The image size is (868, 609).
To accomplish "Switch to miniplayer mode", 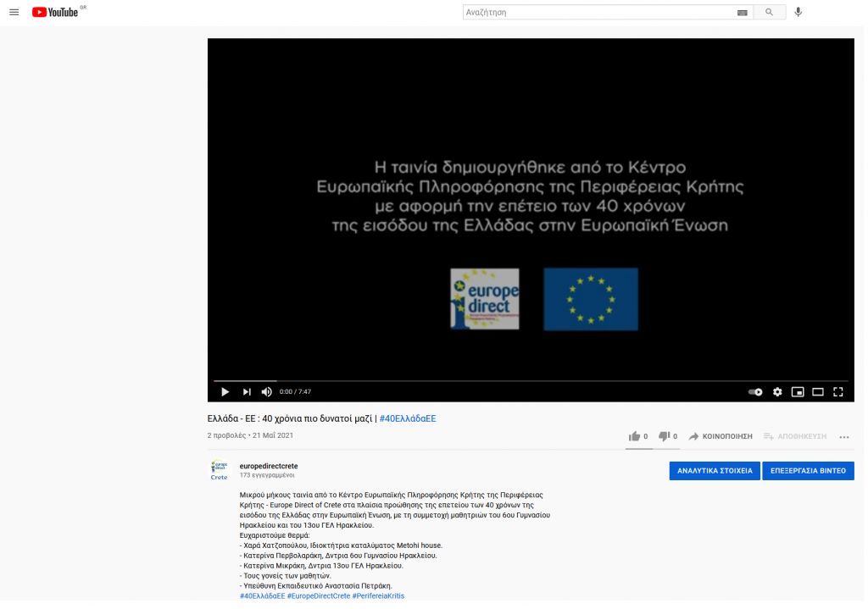I will (798, 391).
